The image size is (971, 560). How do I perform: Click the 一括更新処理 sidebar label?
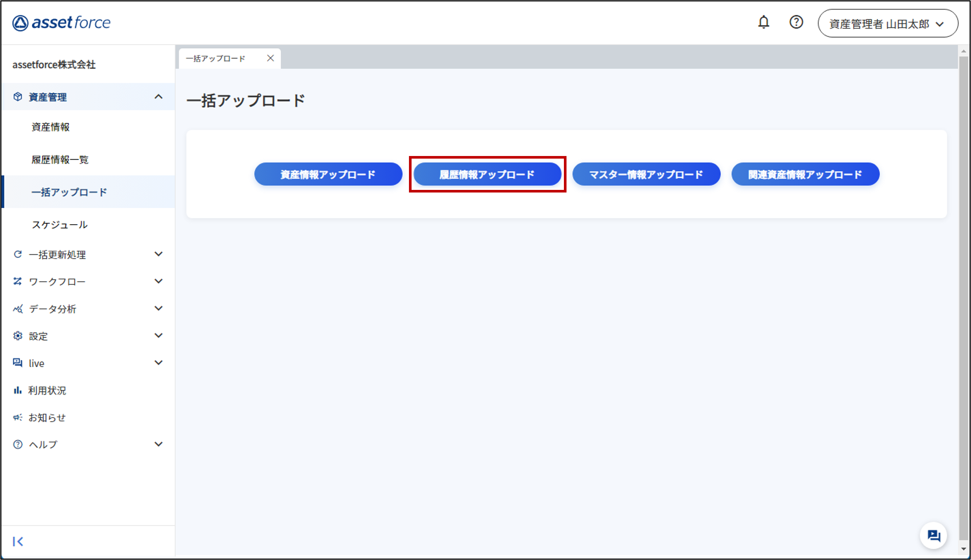pyautogui.click(x=57, y=255)
